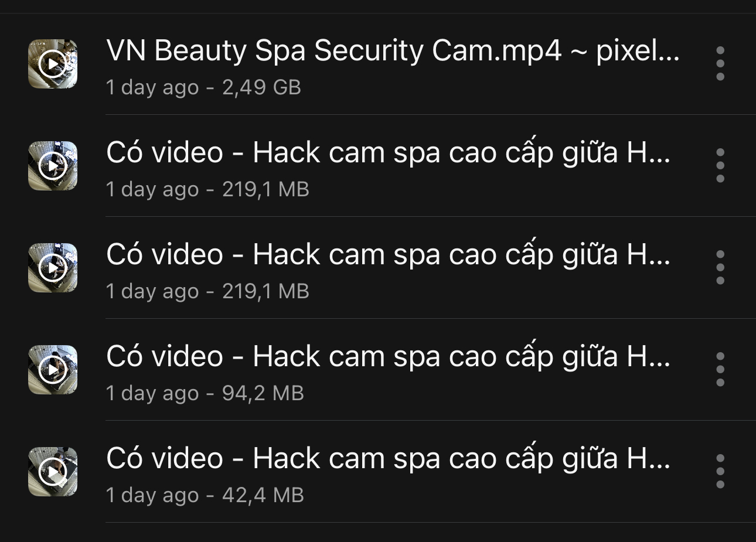Open more options for the 2,49 GB video
756x542 pixels.
click(720, 63)
